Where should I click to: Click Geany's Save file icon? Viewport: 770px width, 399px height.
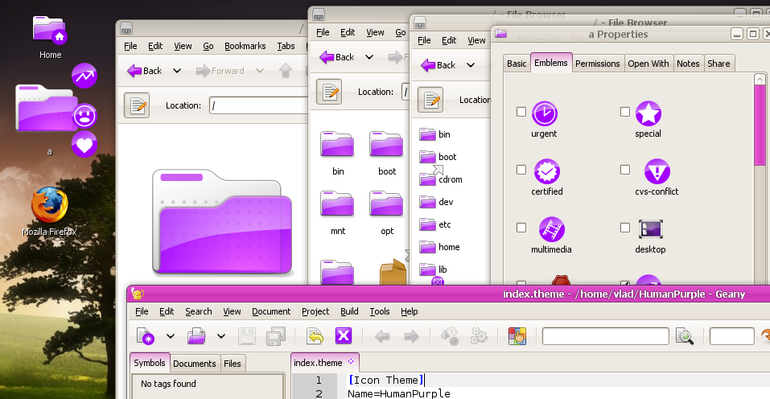247,336
